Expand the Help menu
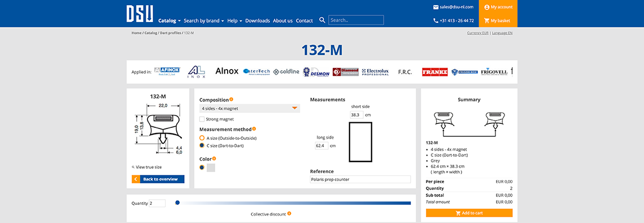The image size is (644, 223). click(235, 20)
